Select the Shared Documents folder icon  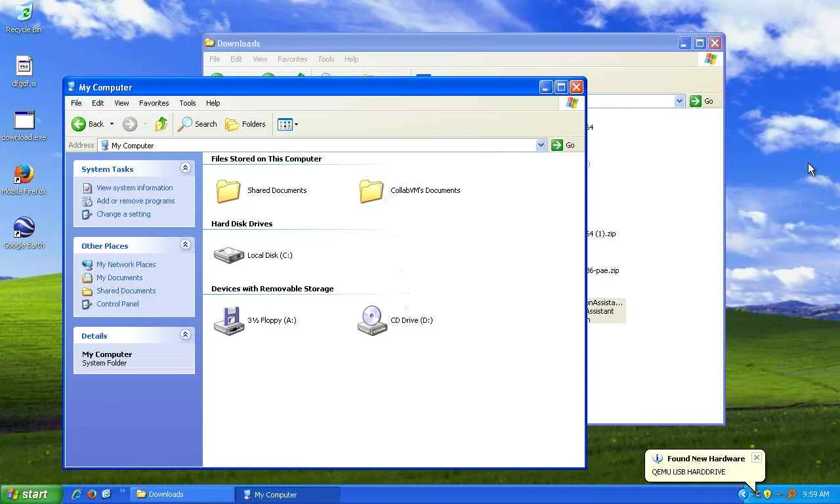228,190
